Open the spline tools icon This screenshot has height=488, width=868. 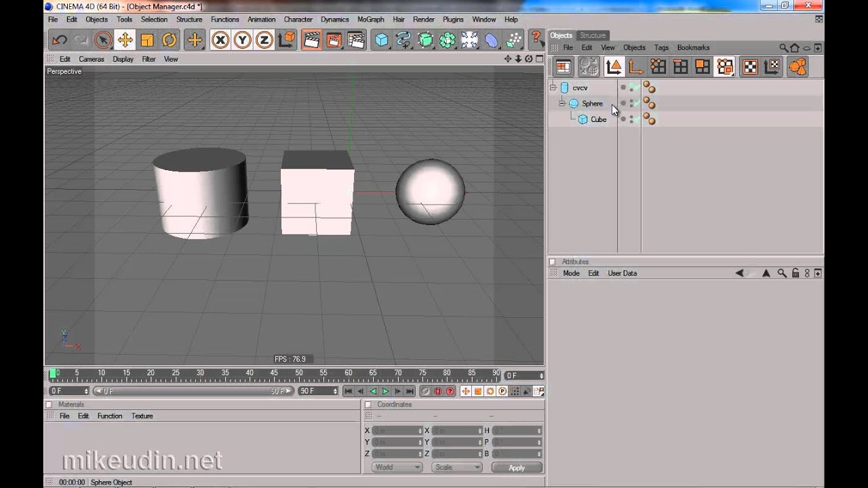tap(403, 40)
